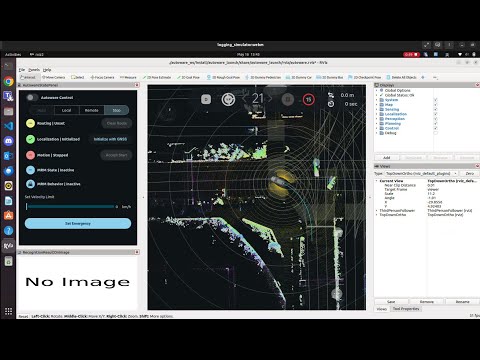Select the Remote operation mode tab
The image size is (480, 360).
coord(92,110)
